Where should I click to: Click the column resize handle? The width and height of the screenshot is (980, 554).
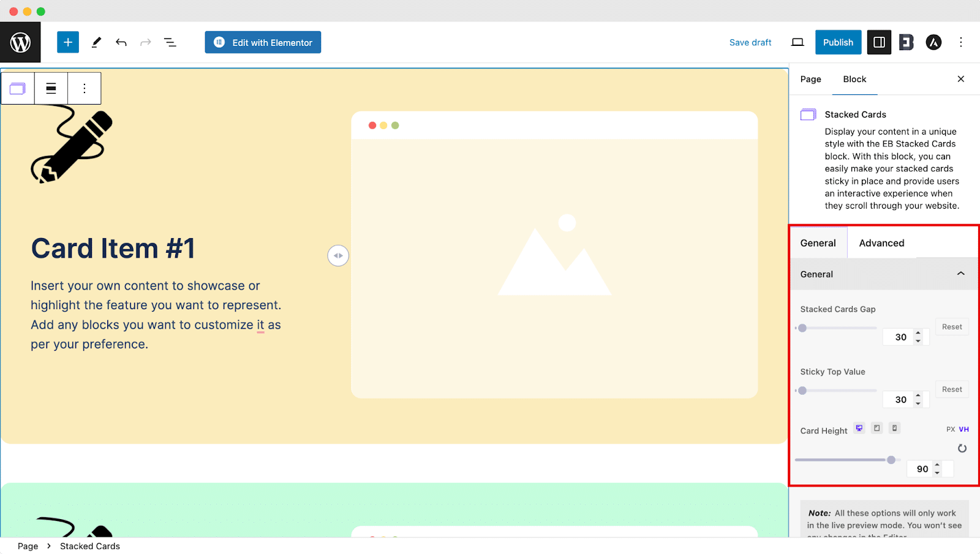pyautogui.click(x=338, y=255)
